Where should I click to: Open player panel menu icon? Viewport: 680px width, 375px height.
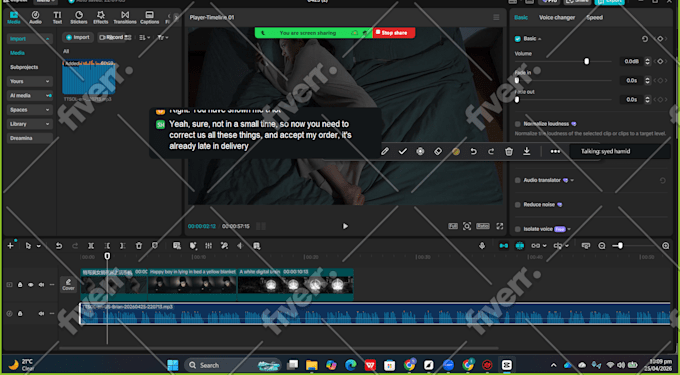point(496,17)
